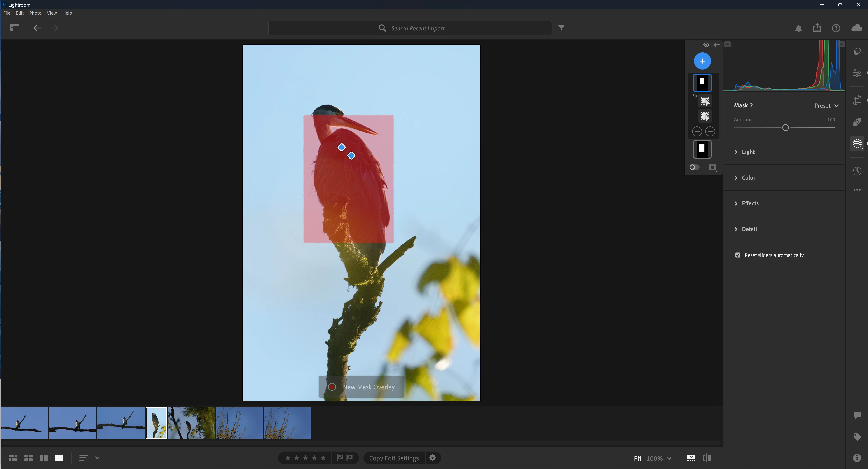Select the Healing brush tool

[857, 122]
